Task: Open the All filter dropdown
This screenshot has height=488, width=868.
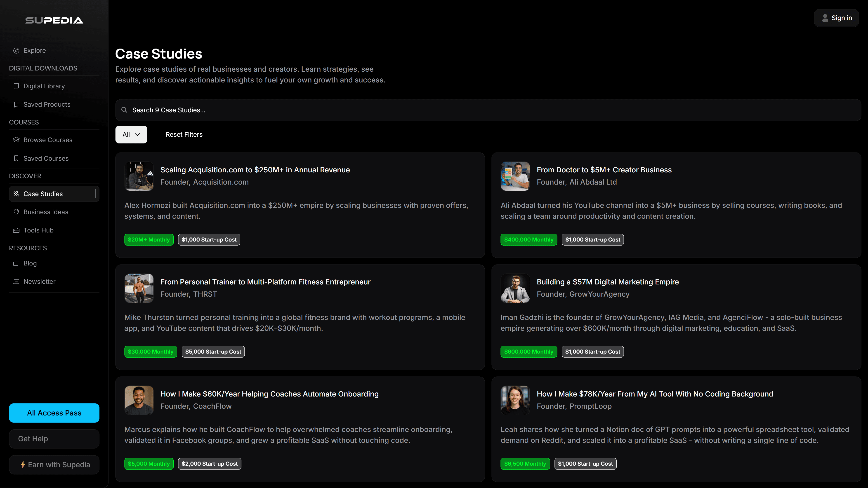Action: pyautogui.click(x=131, y=134)
